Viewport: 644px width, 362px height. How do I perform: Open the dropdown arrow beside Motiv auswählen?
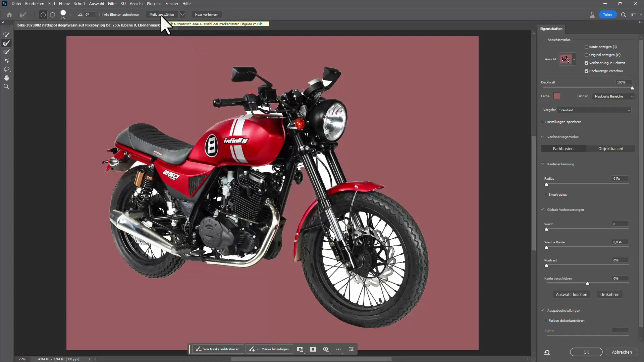coord(182,15)
